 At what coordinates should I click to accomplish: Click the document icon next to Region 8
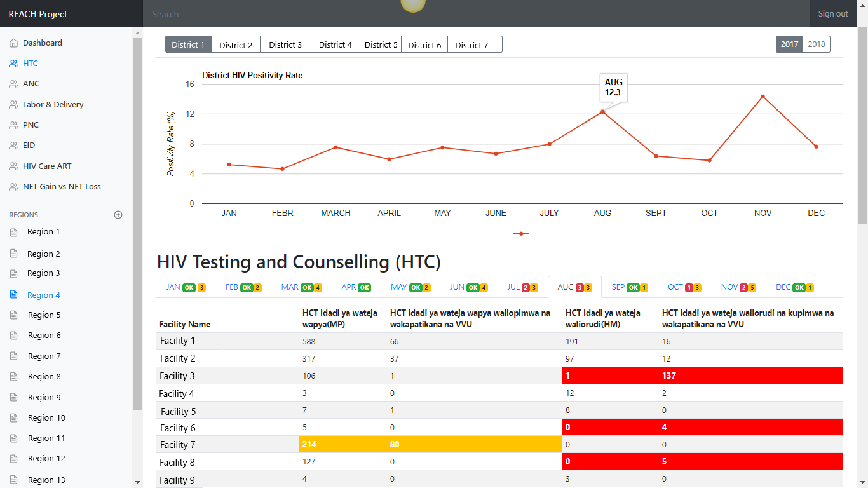click(13, 376)
